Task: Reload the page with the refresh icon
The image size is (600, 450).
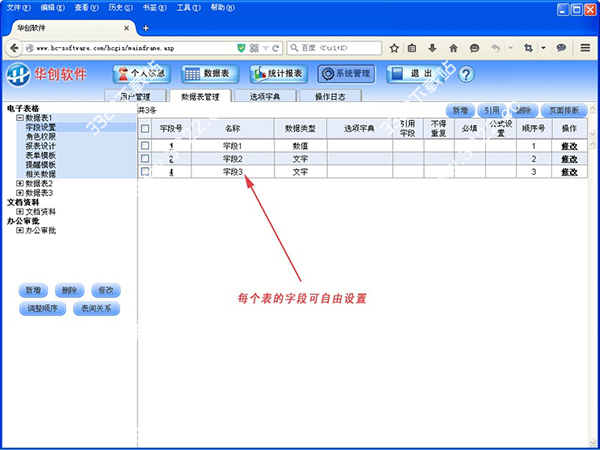Action: pyautogui.click(x=276, y=48)
